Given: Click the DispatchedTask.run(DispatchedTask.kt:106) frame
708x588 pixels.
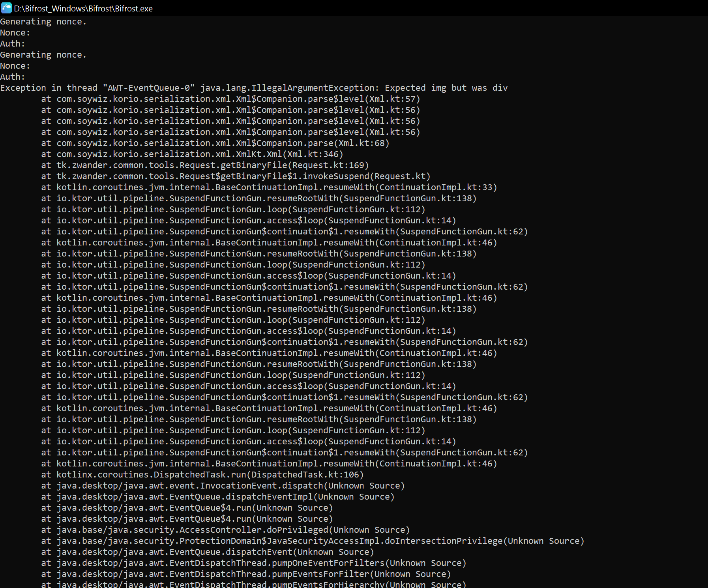Looking at the screenshot, I should pyautogui.click(x=202, y=474).
